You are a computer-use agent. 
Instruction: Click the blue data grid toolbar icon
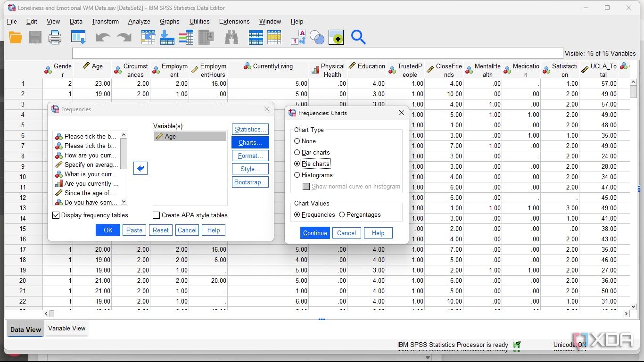click(x=256, y=37)
